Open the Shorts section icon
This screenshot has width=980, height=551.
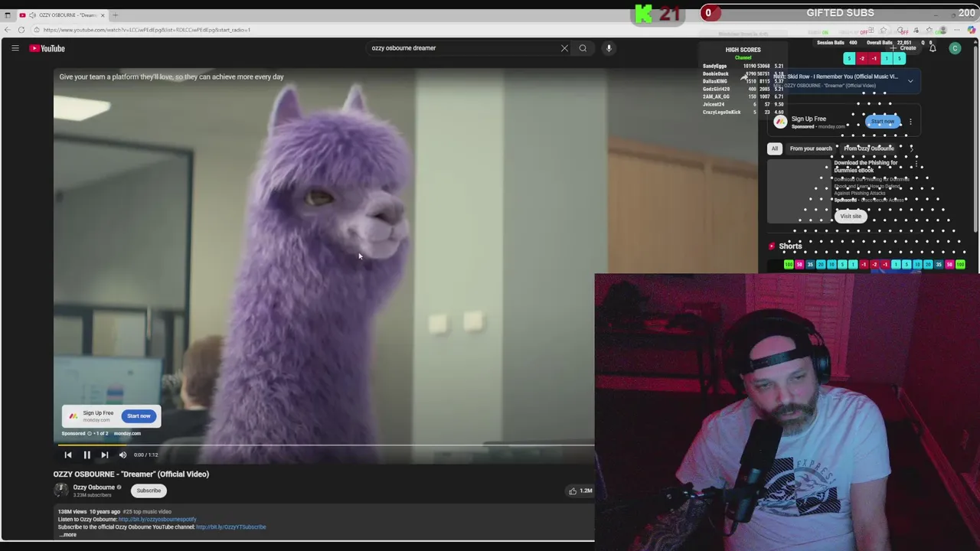772,246
